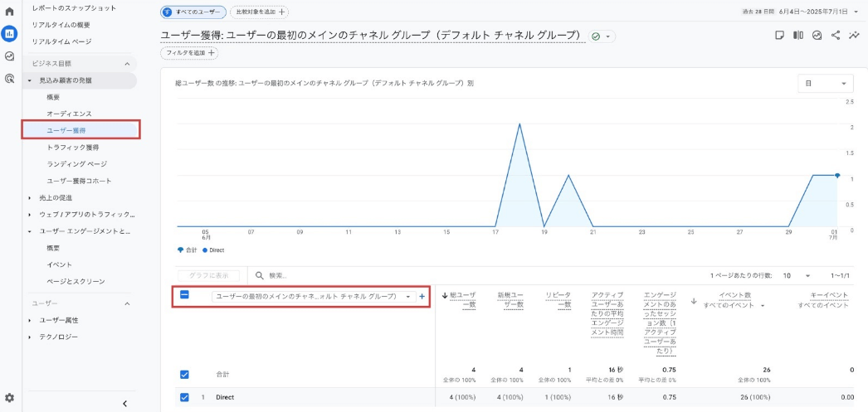Open the Advertising icon in left rail

(x=10, y=79)
